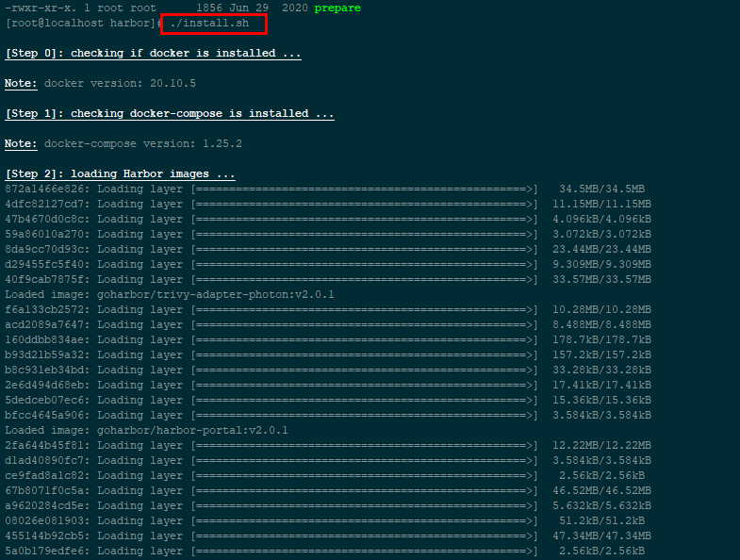Screen dimensions: 740x560
Task: Click the progress bar for layer f6a133cb2572
Action: pyautogui.click(x=365, y=310)
